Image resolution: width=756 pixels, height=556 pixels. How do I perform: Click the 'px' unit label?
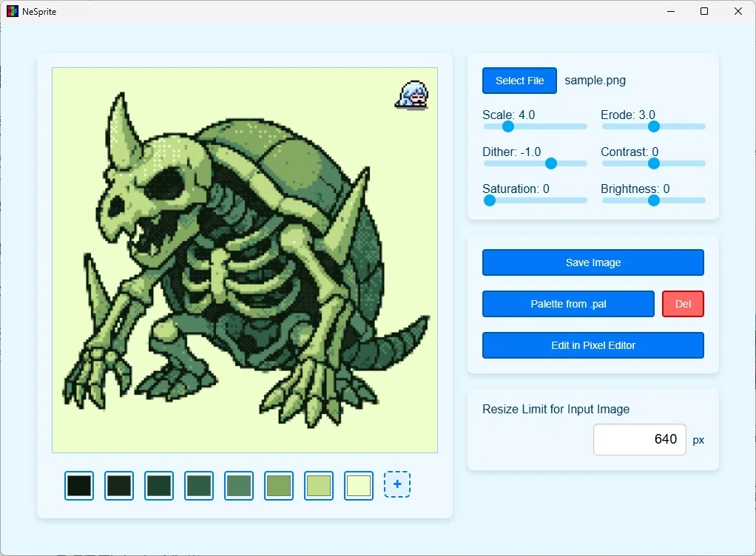[698, 441]
